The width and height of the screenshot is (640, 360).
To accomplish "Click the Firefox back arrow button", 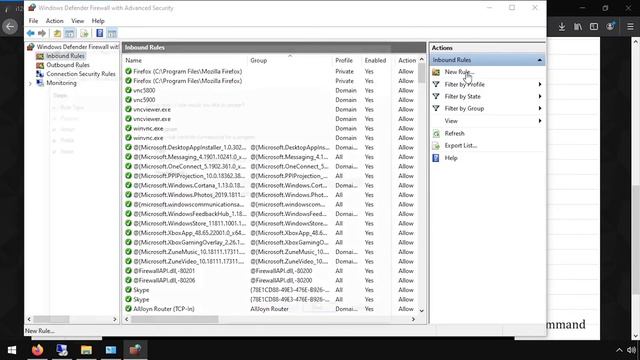I will click(x=10, y=27).
